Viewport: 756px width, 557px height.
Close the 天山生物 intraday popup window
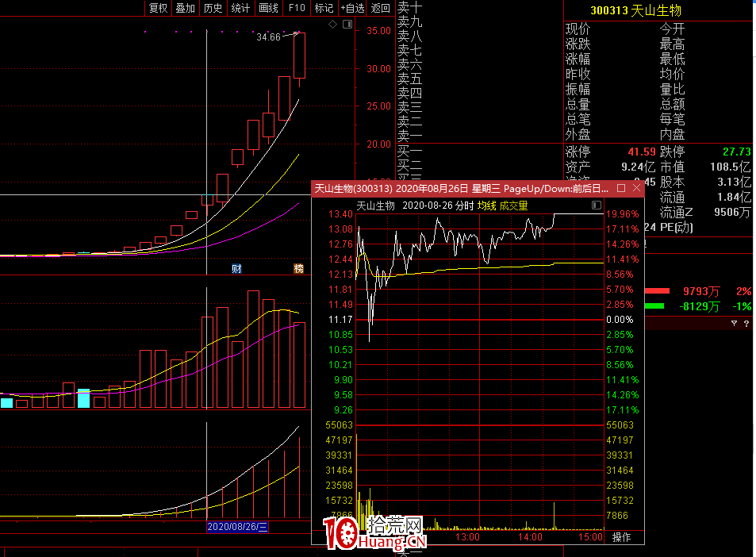(x=636, y=188)
